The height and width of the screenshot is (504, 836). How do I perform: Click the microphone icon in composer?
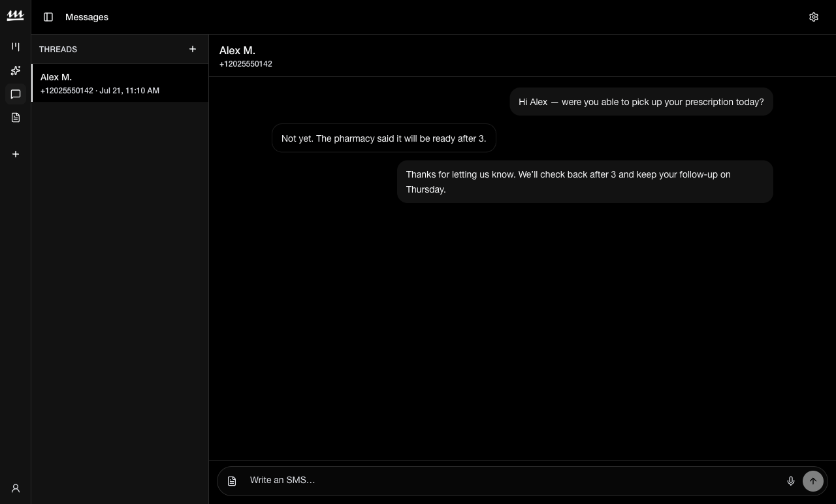click(791, 481)
